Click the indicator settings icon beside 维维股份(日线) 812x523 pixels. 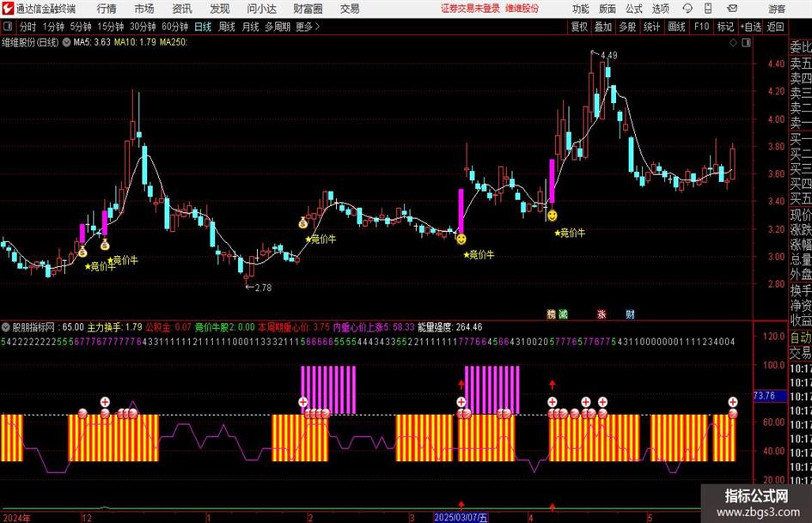tap(66, 42)
